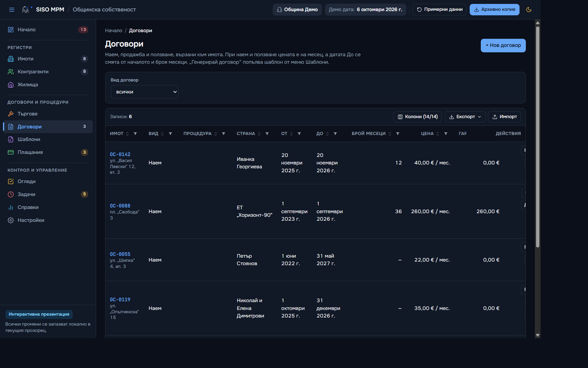Open property link ОС-0088
The width and height of the screenshot is (588, 368).
click(x=120, y=206)
